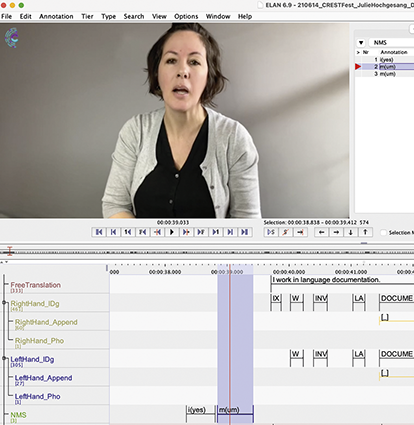This screenshot has width=414, height=425.
Task: Jump to the end of the media
Action: (245, 232)
